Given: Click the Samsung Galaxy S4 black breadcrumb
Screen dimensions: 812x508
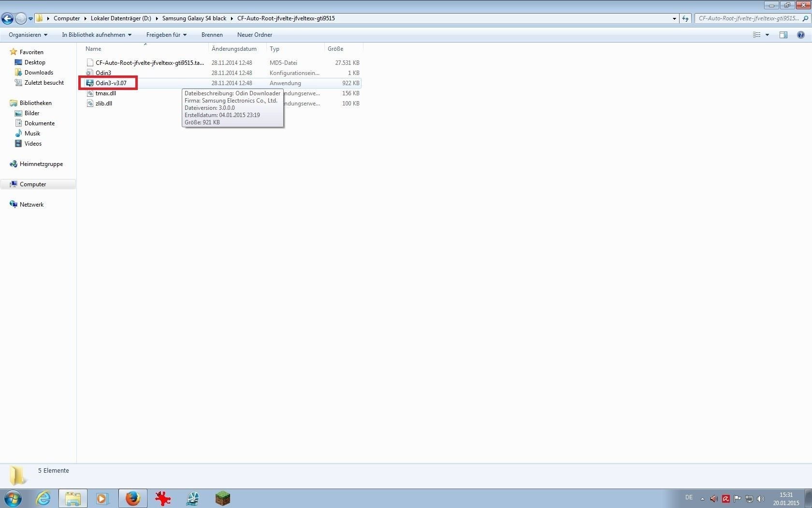Looking at the screenshot, I should 194,18.
